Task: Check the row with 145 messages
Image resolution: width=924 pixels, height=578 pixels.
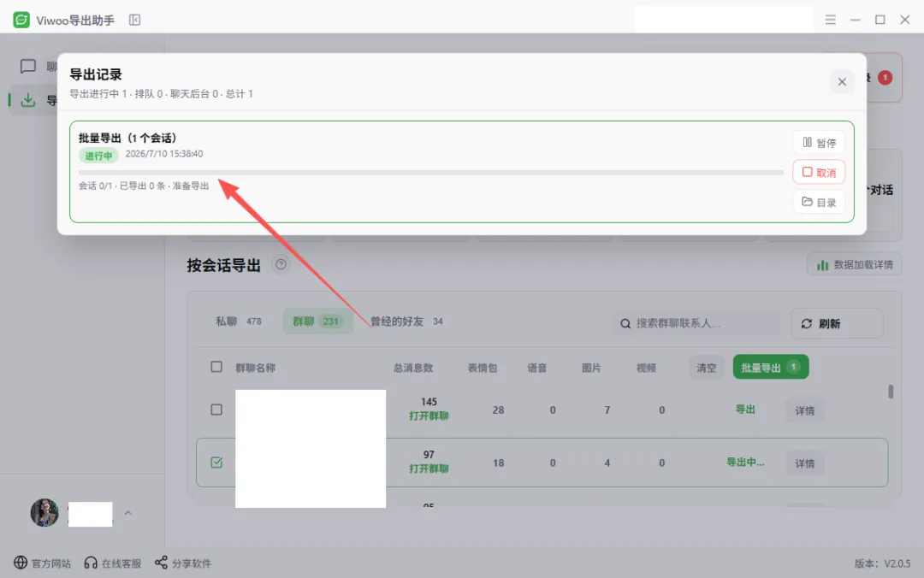Action: click(216, 410)
